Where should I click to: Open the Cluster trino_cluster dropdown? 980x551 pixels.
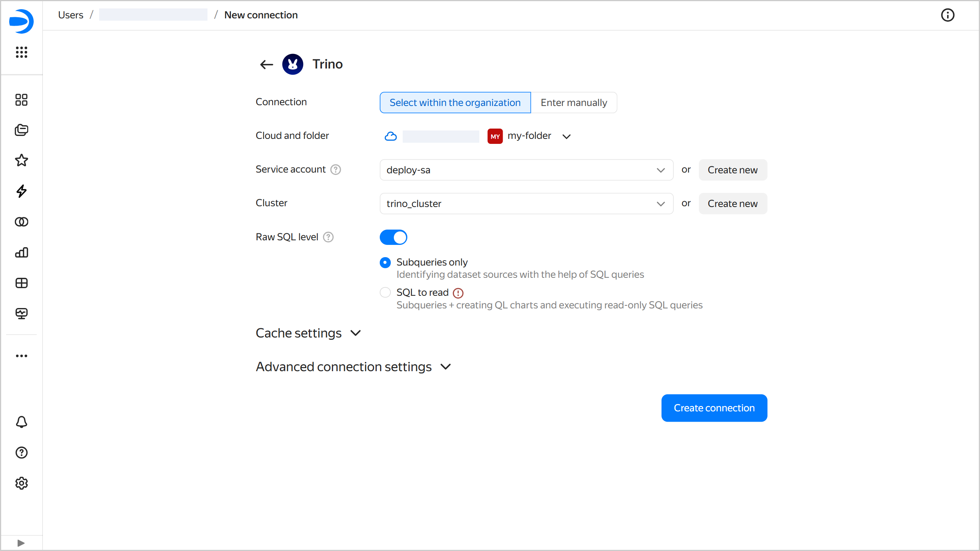pyautogui.click(x=526, y=204)
